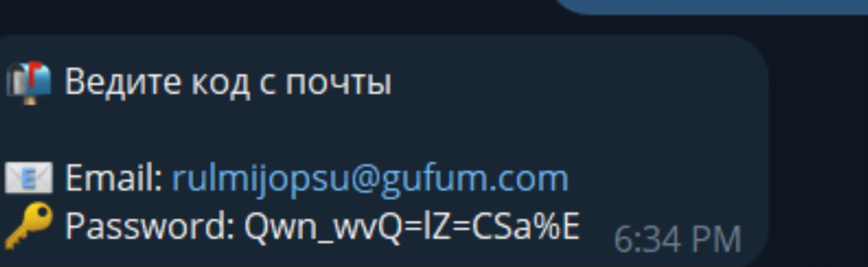
Task: Open the rulmijopsu@gufum.com email link
Action: (x=370, y=179)
